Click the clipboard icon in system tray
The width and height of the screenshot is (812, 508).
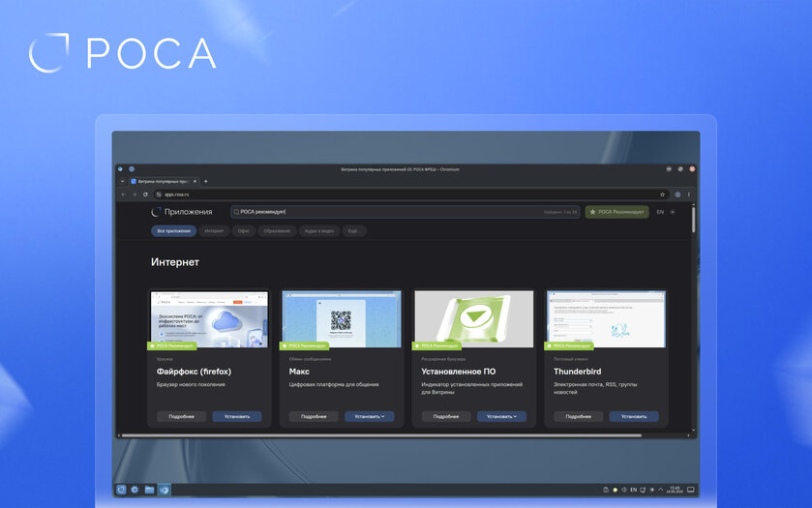coord(606,490)
